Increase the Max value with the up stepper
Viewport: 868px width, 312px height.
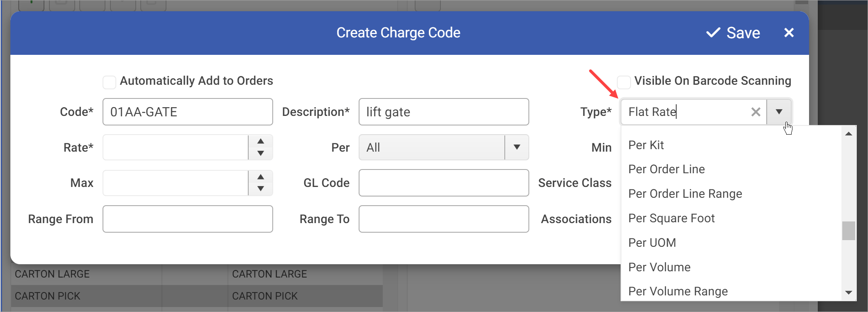(x=260, y=177)
